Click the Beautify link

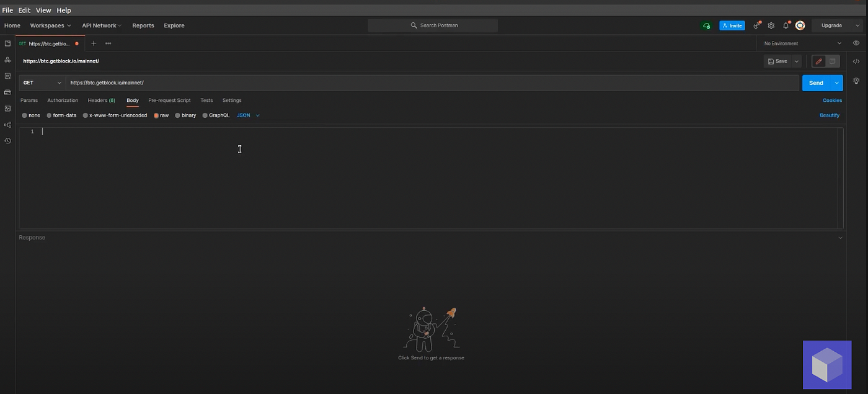pyautogui.click(x=830, y=115)
